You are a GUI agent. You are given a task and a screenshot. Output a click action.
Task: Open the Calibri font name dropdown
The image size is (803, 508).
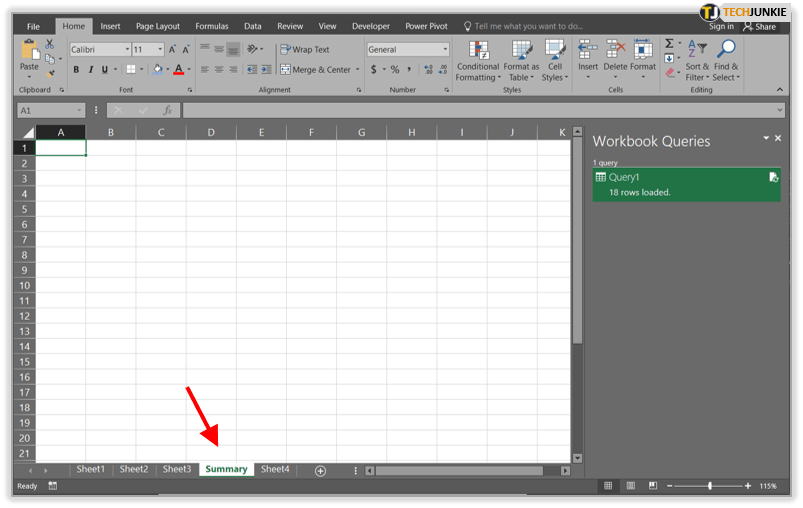click(127, 49)
